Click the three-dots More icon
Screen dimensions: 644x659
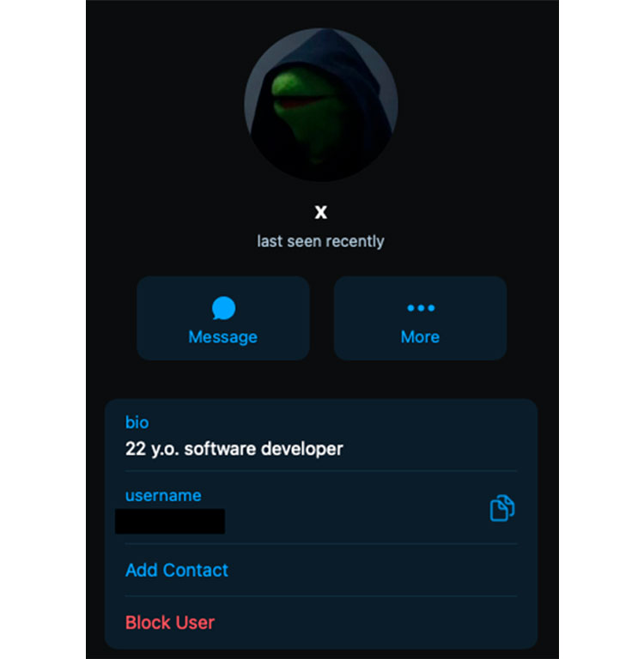tap(421, 308)
